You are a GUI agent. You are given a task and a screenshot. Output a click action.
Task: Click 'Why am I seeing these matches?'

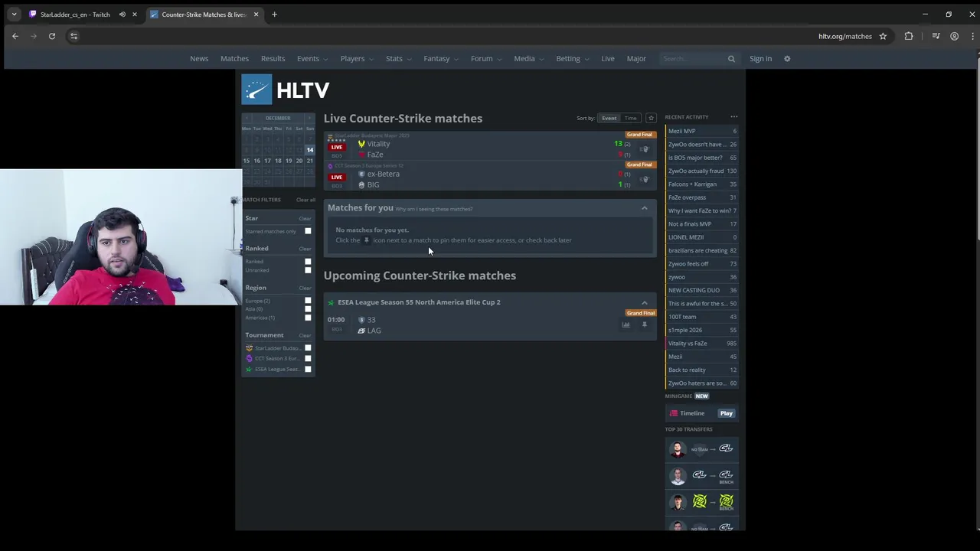coord(434,209)
